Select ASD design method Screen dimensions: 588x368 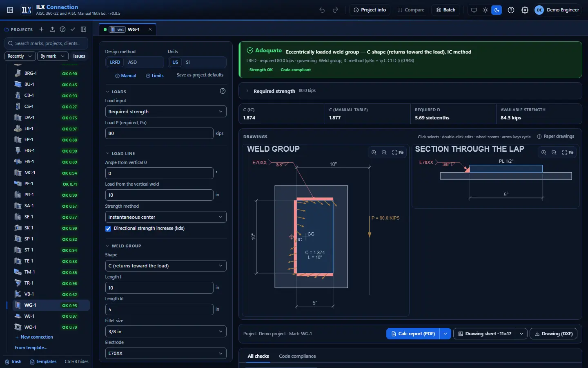point(132,62)
